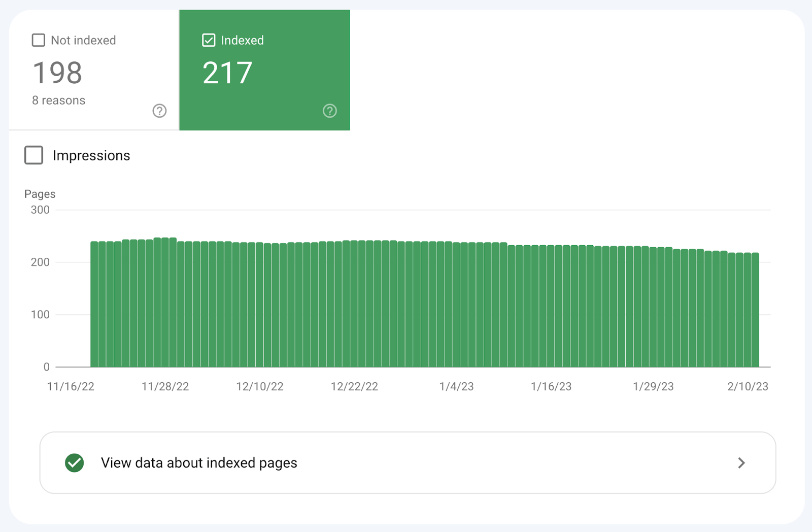Screen dimensions: 812x532
Task: Click the question mark inside the green card
Action: coord(329,111)
